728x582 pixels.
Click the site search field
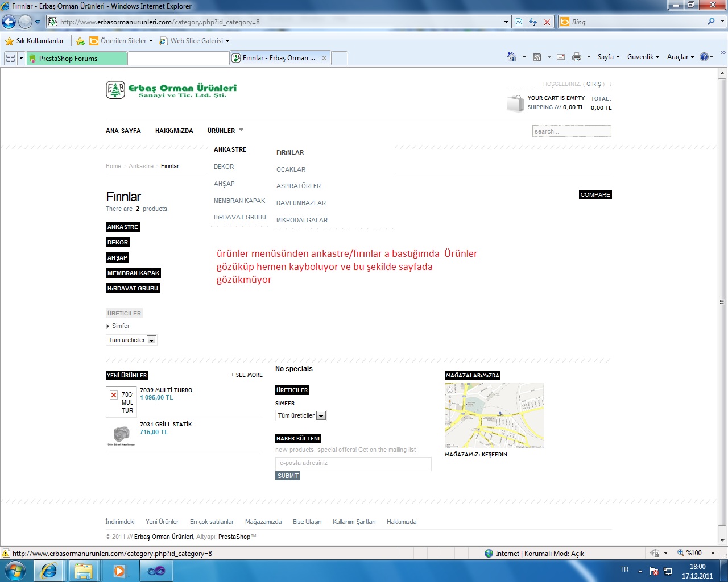pyautogui.click(x=572, y=131)
